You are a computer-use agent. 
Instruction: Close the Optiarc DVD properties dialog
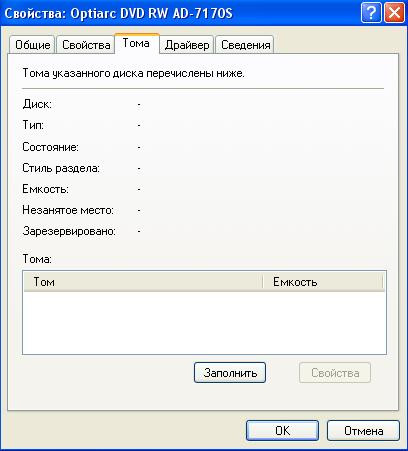click(x=395, y=13)
